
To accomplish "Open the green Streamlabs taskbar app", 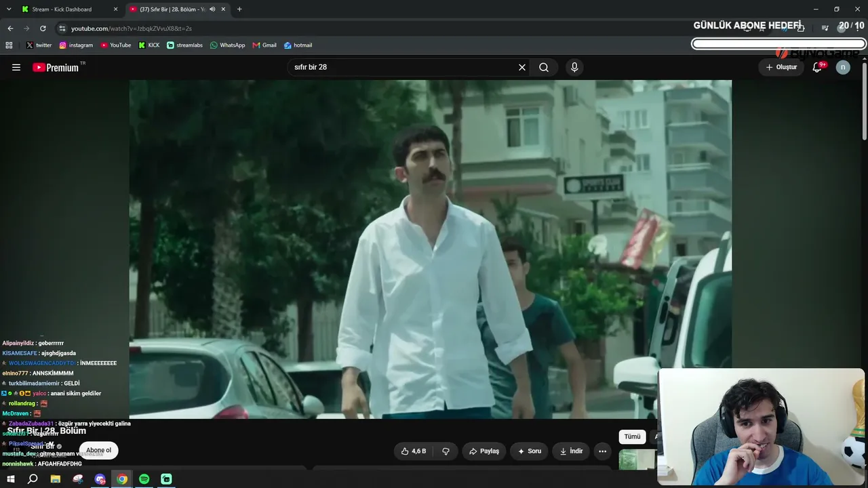I will click(167, 479).
